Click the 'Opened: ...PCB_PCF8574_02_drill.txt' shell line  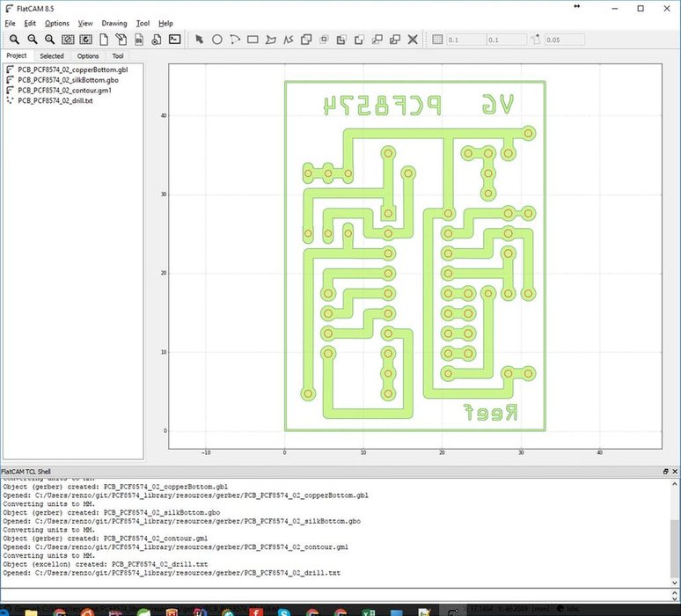[172, 573]
